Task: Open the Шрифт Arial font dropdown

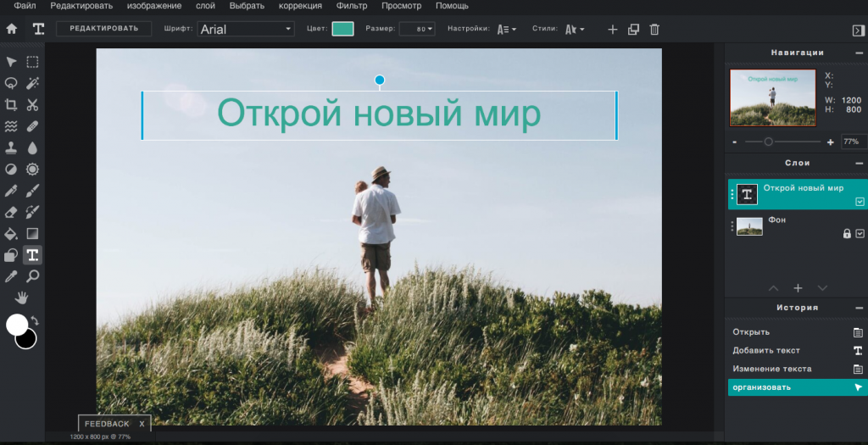Action: 246,30
